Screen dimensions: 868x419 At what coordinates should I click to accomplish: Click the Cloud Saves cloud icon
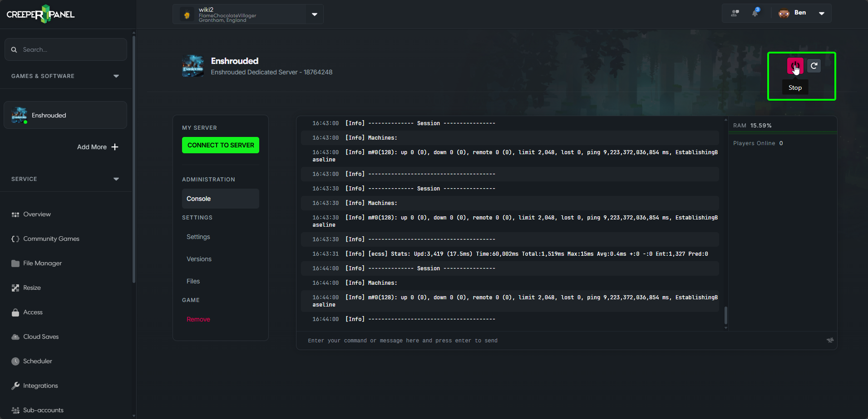[15, 337]
